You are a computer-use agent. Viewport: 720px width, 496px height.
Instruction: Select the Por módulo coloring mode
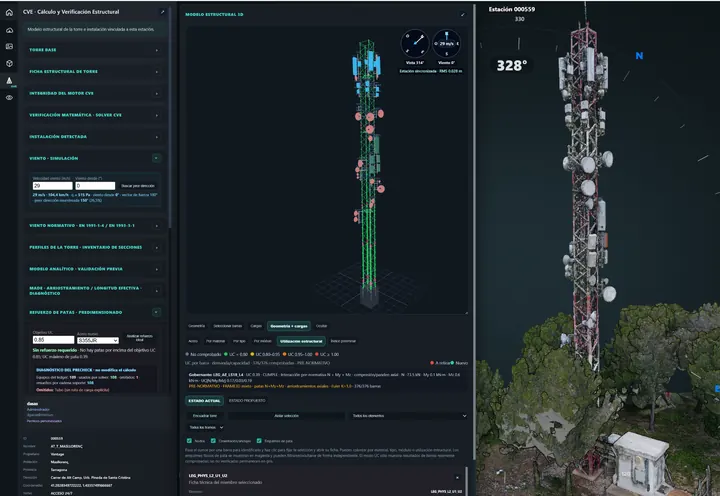[x=263, y=341]
